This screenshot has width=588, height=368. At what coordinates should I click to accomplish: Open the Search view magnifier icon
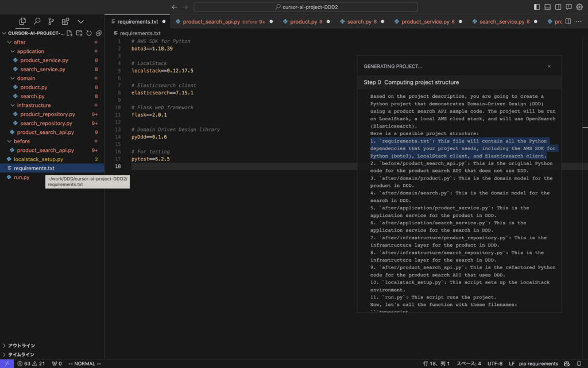pos(37,21)
